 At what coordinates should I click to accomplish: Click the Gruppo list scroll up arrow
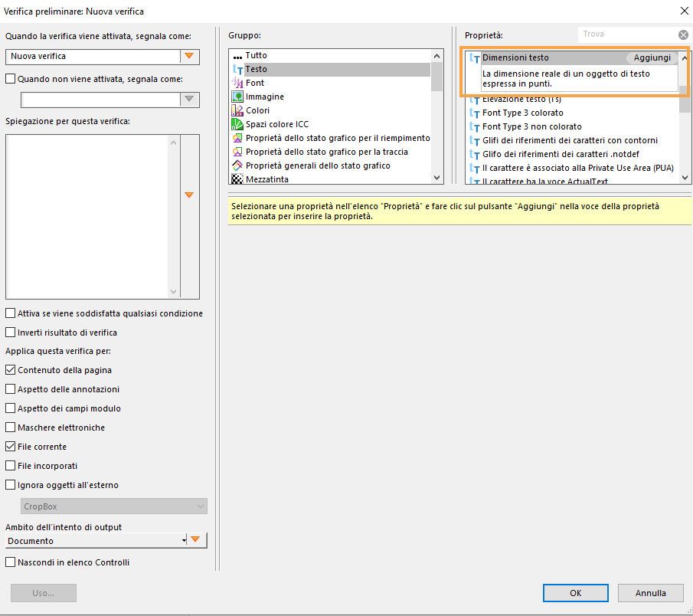(x=436, y=56)
